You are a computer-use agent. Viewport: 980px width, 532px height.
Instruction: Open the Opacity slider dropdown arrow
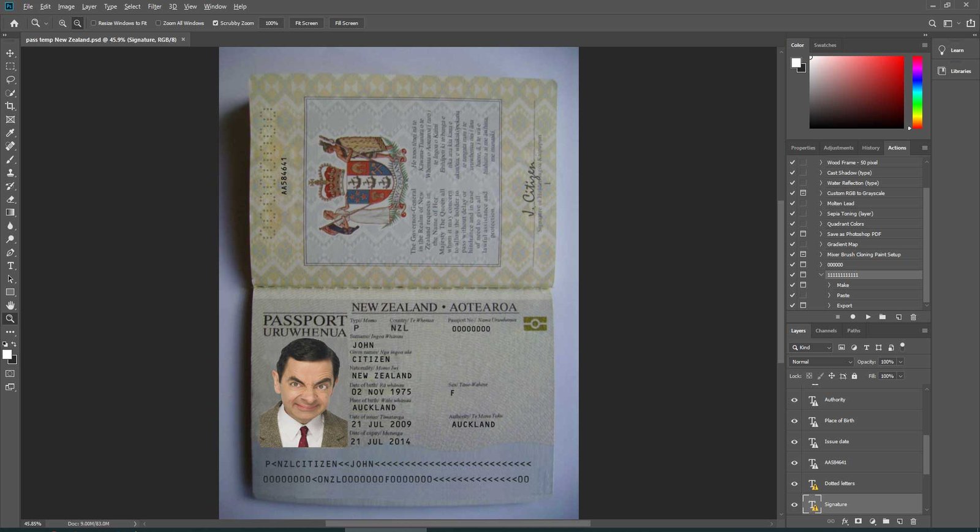pyautogui.click(x=900, y=362)
